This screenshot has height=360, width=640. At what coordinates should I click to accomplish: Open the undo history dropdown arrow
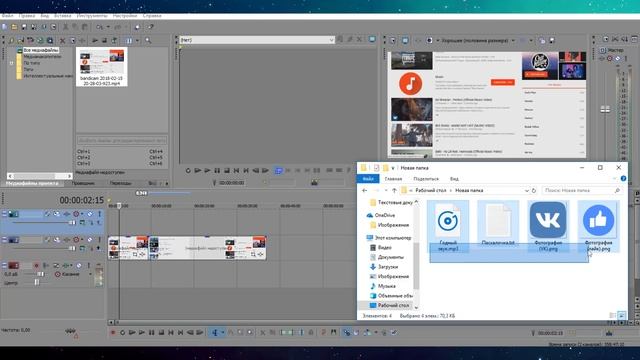[x=108, y=27]
